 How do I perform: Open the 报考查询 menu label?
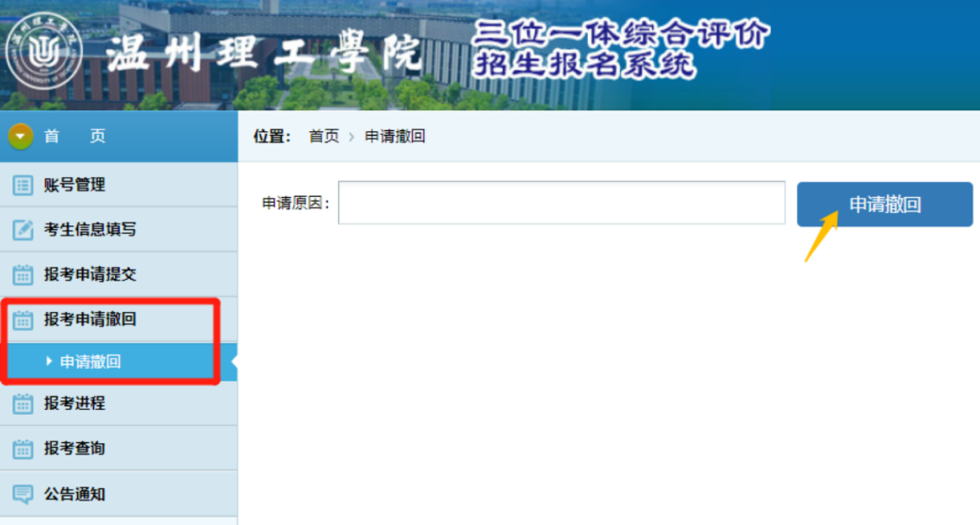coord(74,450)
